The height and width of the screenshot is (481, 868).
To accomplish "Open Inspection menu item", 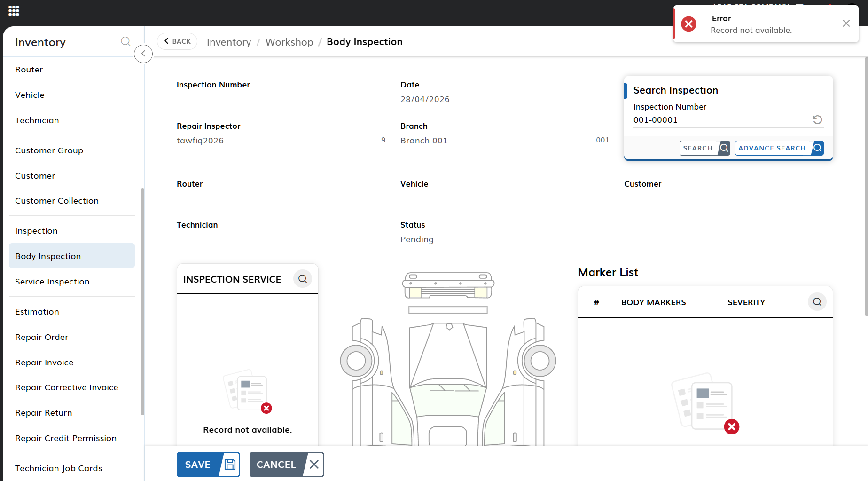I will [x=71, y=231].
